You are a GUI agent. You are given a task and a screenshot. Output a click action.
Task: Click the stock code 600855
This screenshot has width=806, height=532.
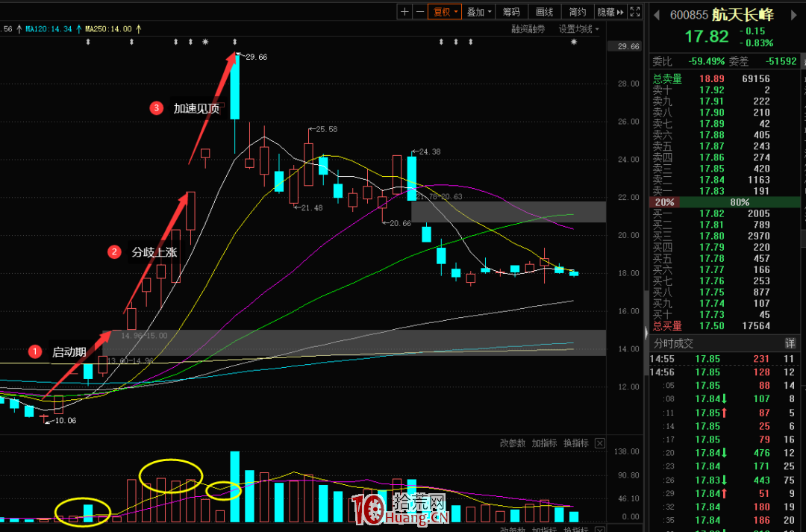point(689,16)
